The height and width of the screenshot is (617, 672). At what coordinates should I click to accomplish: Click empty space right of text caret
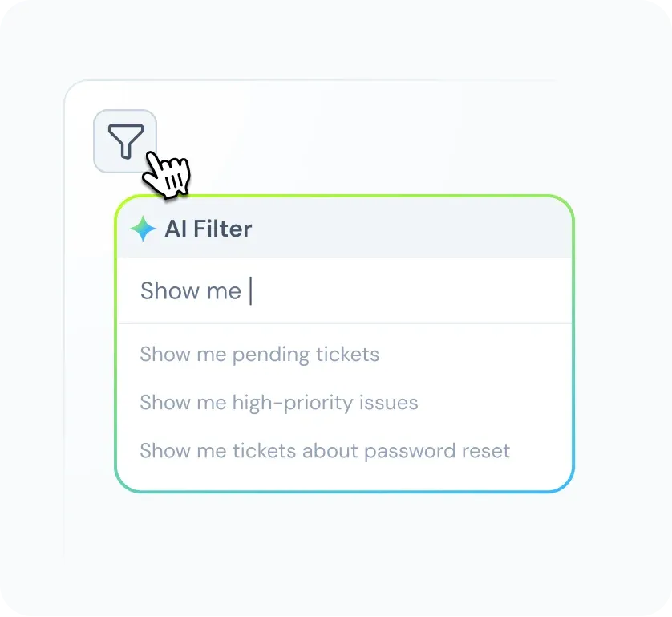pos(411,291)
